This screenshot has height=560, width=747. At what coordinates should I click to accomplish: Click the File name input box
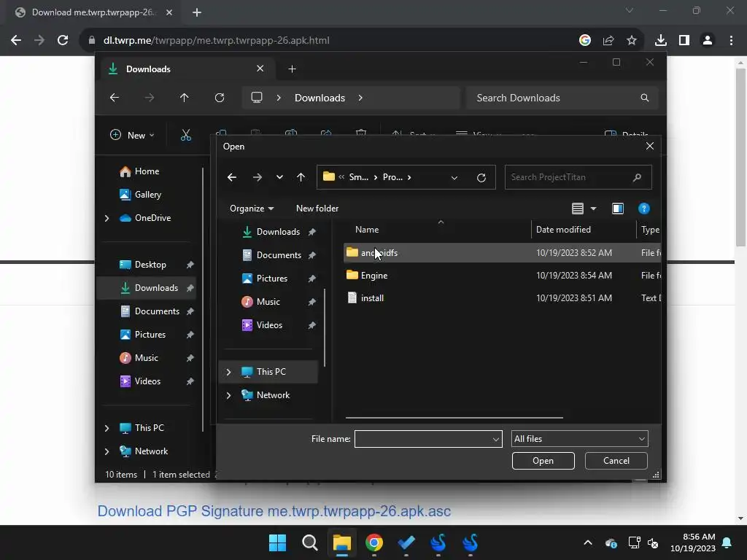click(x=422, y=439)
